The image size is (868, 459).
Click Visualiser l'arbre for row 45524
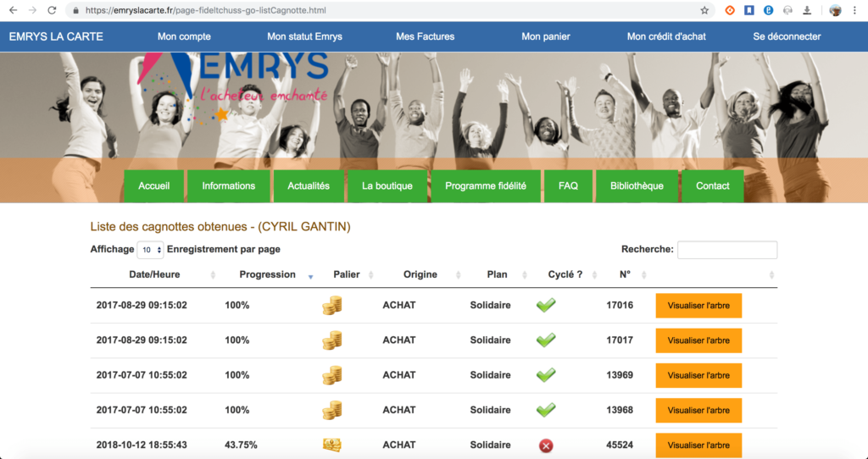tap(698, 445)
